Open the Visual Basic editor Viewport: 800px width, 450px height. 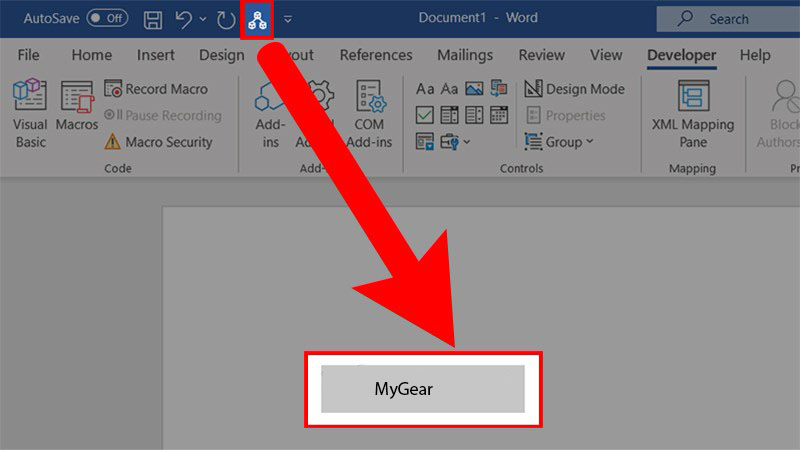pyautogui.click(x=30, y=115)
